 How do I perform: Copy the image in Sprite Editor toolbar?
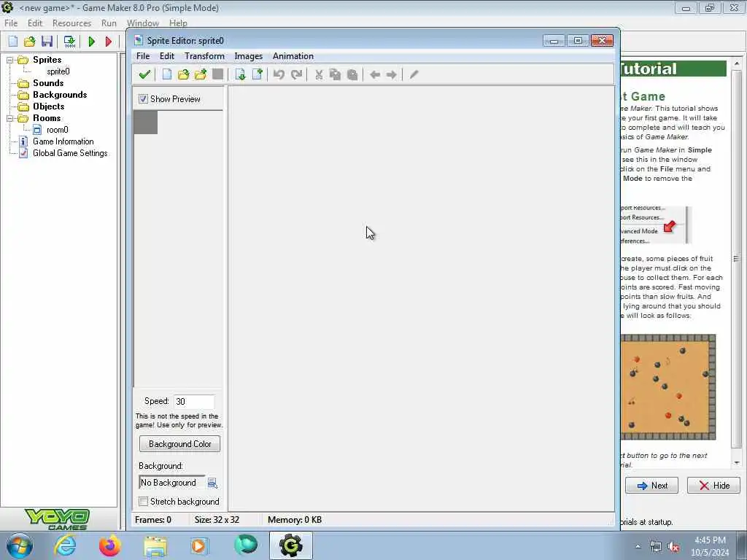pos(336,74)
